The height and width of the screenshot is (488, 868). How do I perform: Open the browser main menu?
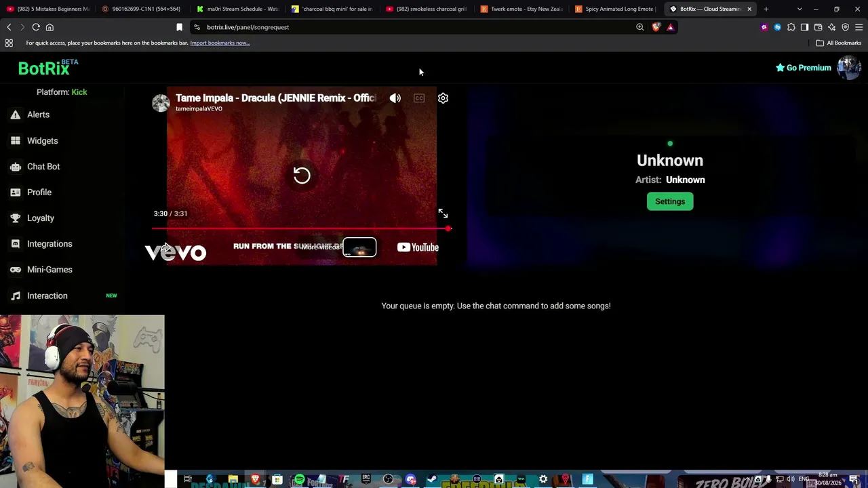859,27
